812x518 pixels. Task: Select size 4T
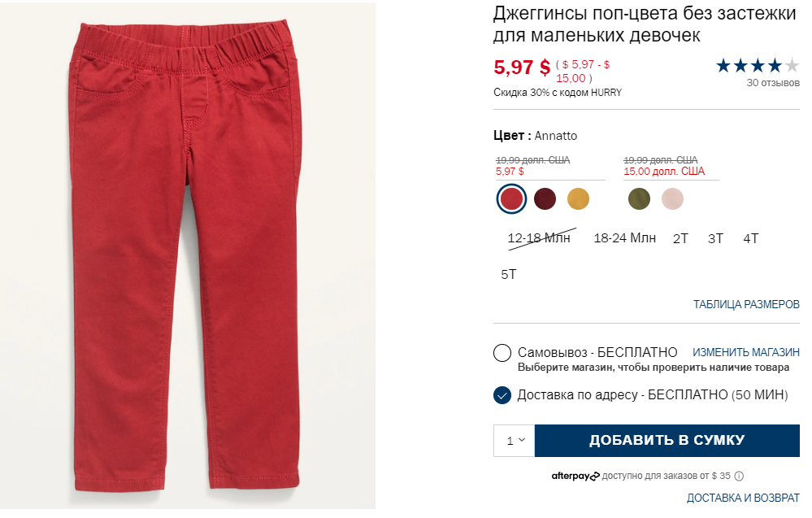coord(750,239)
